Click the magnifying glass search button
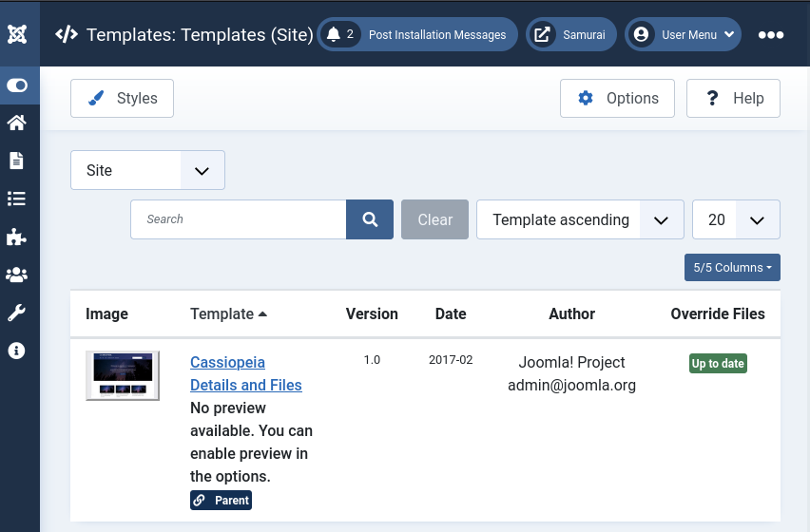Viewport: 810px width, 532px height. (x=370, y=219)
